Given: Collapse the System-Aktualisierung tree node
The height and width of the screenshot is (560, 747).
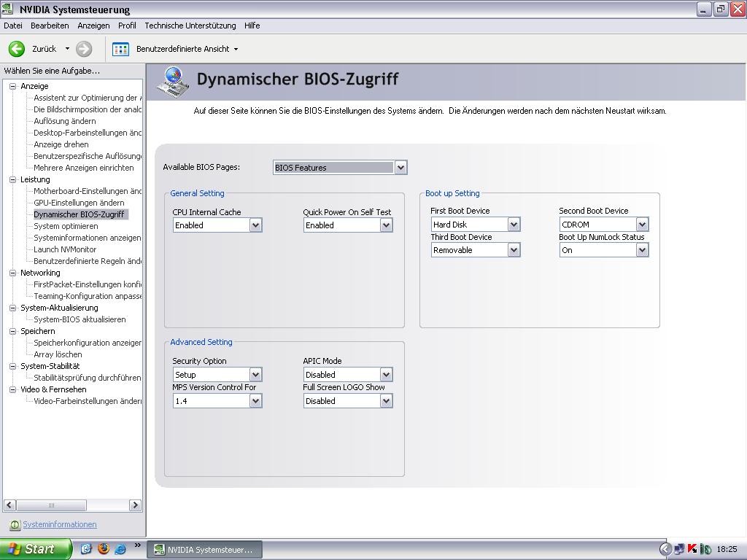Looking at the screenshot, I should (13, 308).
